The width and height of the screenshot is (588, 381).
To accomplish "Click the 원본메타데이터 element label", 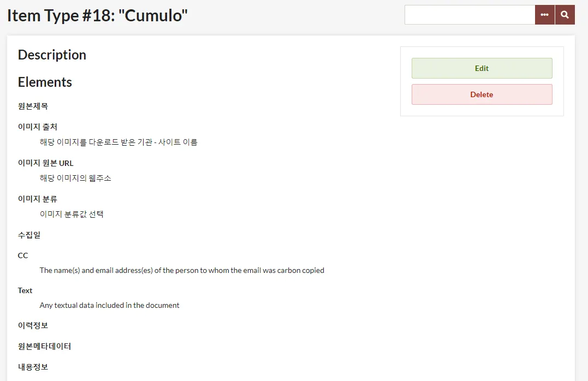I will (x=45, y=346).
